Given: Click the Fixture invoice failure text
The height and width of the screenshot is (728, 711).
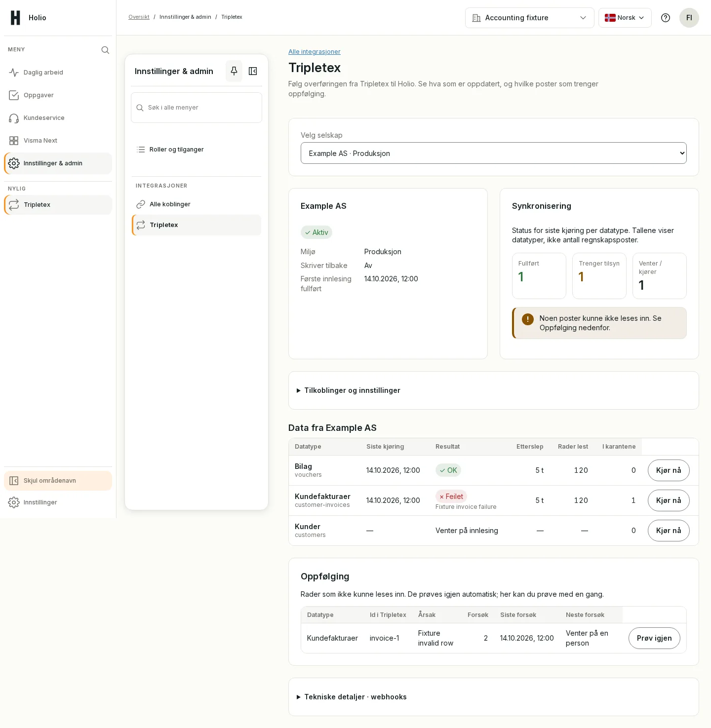Looking at the screenshot, I should (466, 507).
